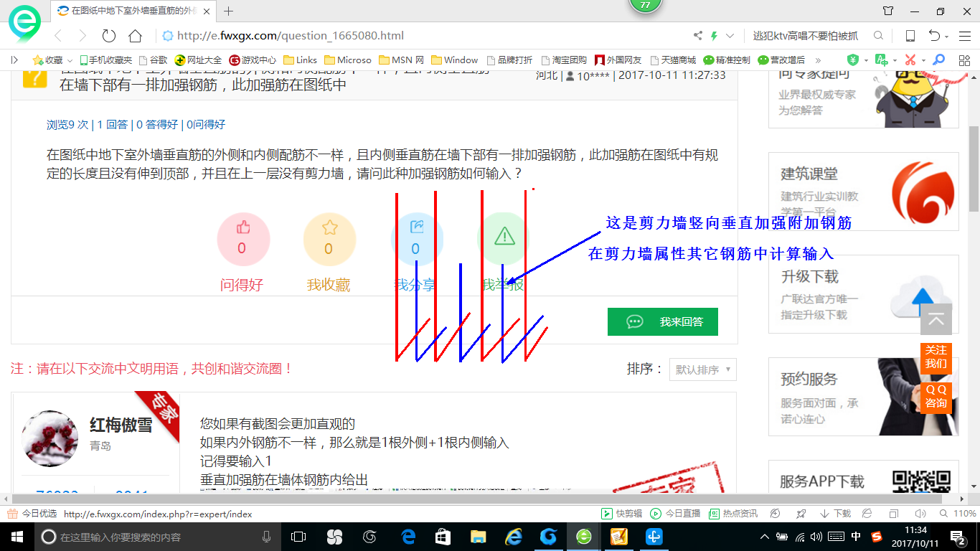
Task: Open the 游戏中心 bookmark
Action: (x=253, y=60)
